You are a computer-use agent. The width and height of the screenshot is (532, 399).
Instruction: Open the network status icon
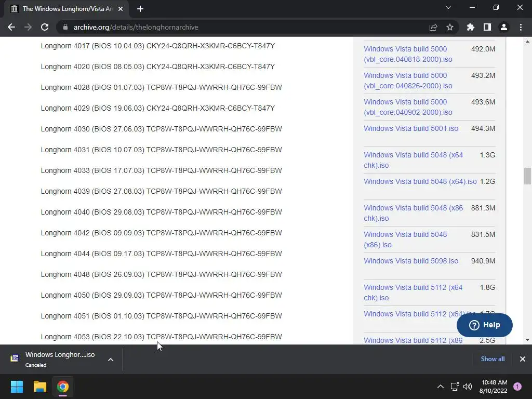(x=455, y=387)
